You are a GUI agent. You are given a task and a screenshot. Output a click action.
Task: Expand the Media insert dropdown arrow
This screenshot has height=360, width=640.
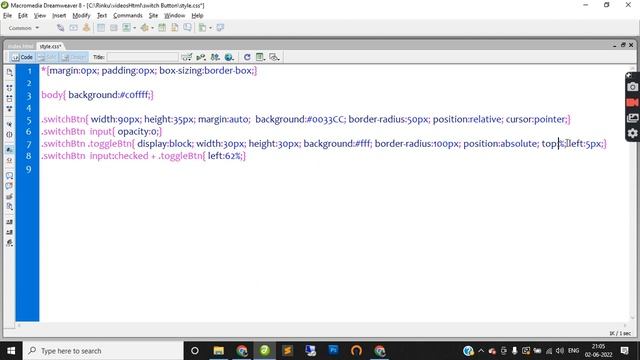[153, 28]
